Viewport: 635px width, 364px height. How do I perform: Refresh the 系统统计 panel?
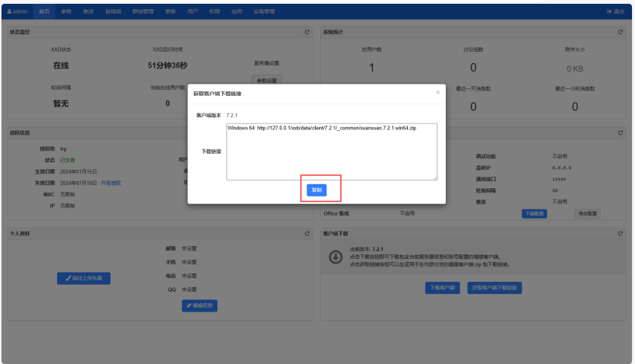click(x=621, y=32)
